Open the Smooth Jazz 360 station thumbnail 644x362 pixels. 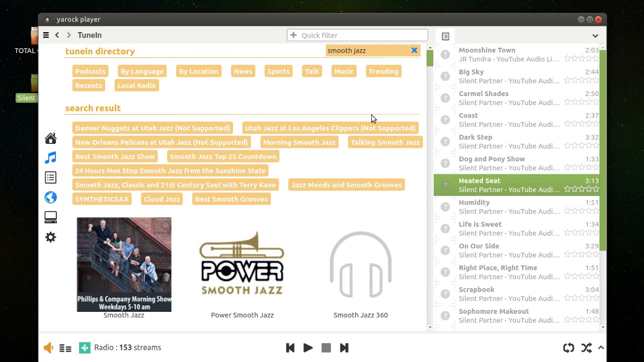(361, 264)
